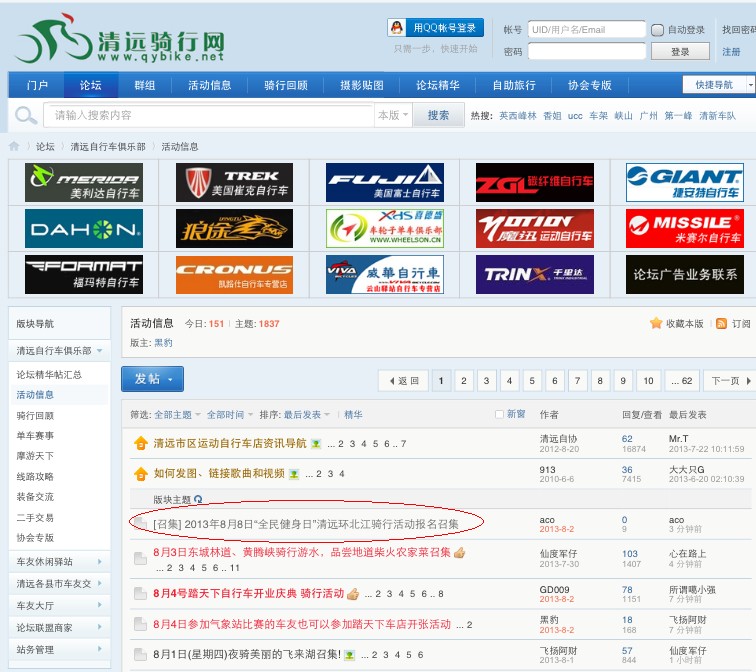Open the DAHON brand logo banner

click(x=83, y=228)
